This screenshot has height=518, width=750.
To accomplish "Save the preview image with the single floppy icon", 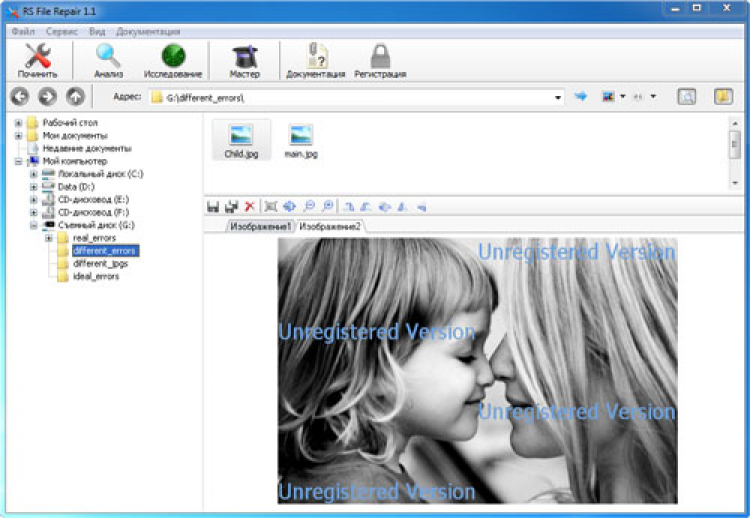I will (213, 207).
